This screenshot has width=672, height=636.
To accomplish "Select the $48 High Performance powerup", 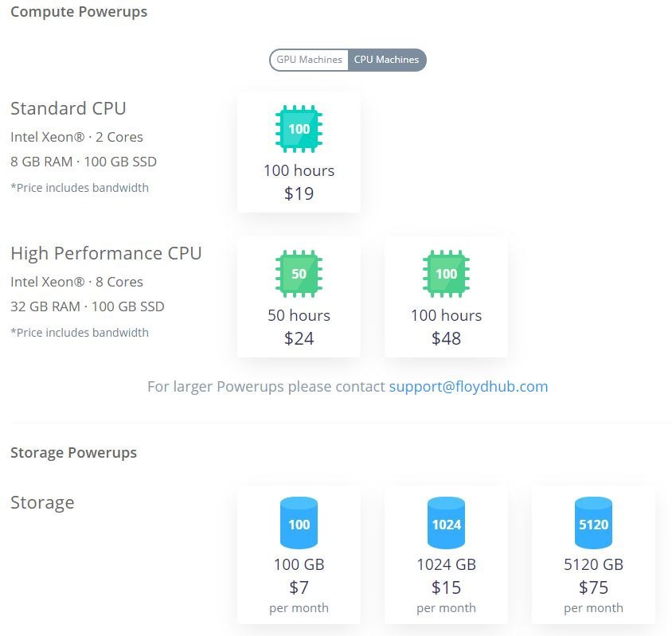I will 446,297.
